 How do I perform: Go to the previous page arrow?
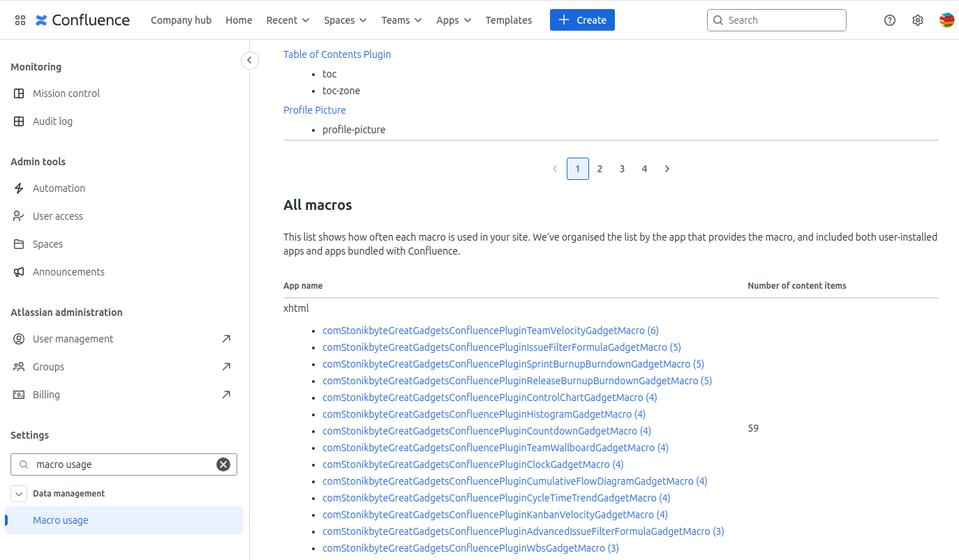(555, 169)
